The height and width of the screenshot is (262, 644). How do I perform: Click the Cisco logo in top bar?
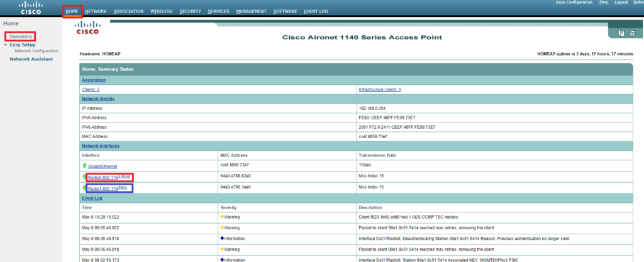click(x=31, y=8)
